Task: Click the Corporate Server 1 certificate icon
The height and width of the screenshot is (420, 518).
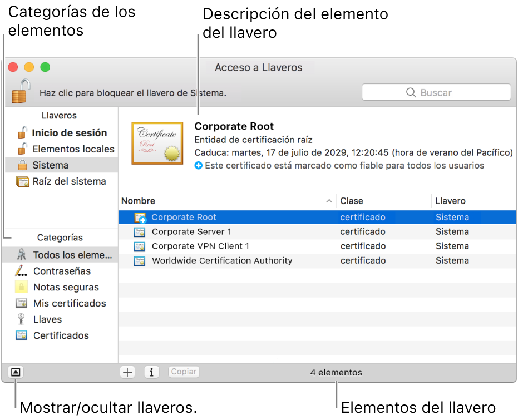Action: (140, 232)
